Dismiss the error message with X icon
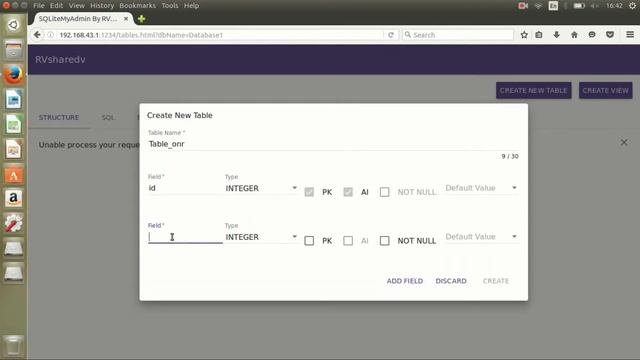 coord(624,142)
